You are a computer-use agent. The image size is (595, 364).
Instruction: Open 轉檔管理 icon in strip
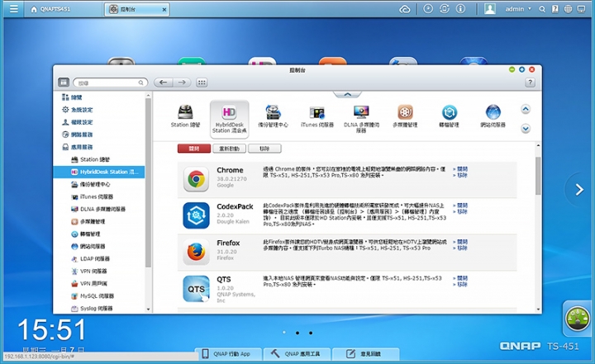tap(450, 116)
